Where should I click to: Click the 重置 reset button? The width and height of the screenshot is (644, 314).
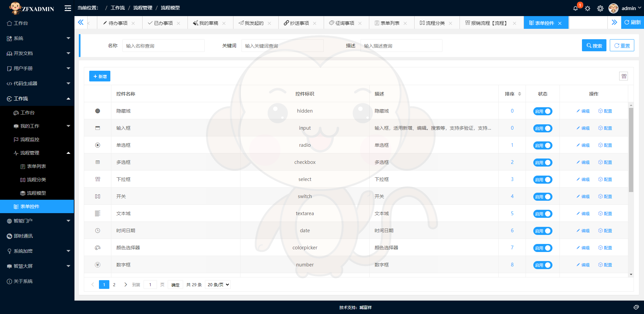tap(622, 46)
